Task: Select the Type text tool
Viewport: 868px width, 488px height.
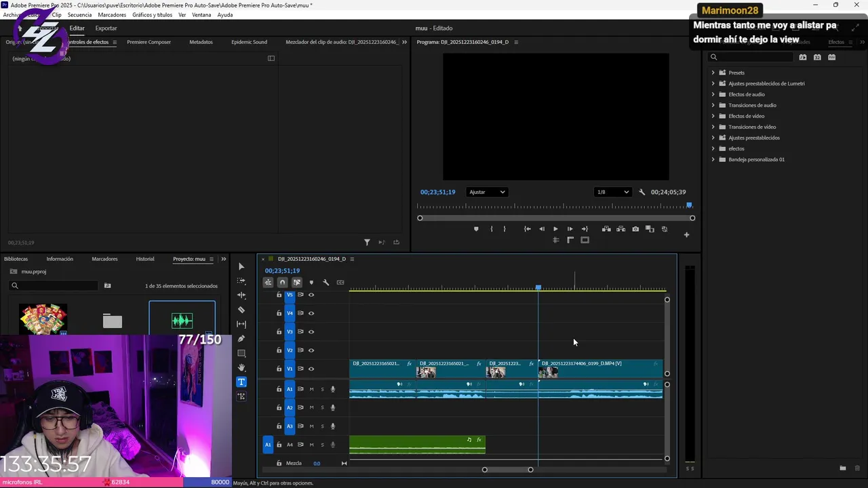Action: click(x=241, y=382)
